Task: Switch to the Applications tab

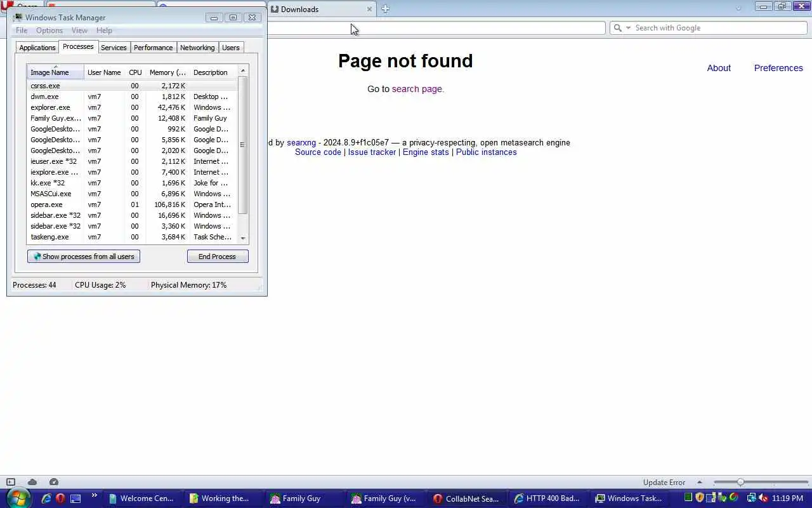Action: tap(37, 48)
